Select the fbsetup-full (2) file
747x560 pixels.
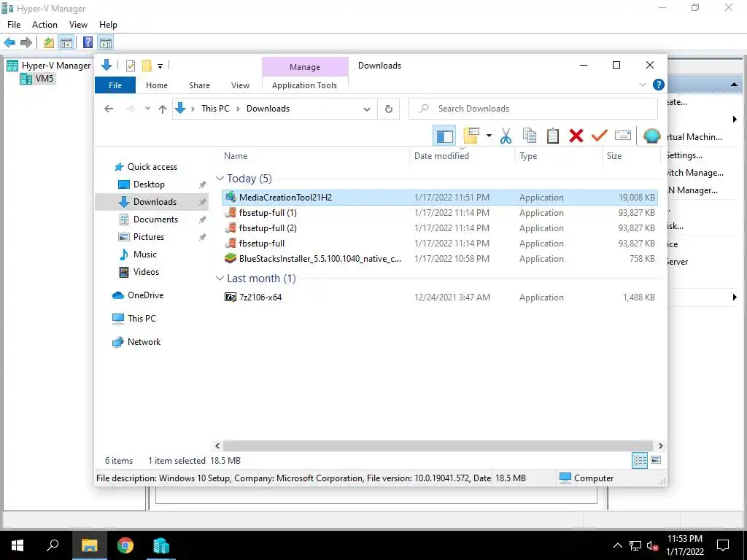tap(438, 228)
